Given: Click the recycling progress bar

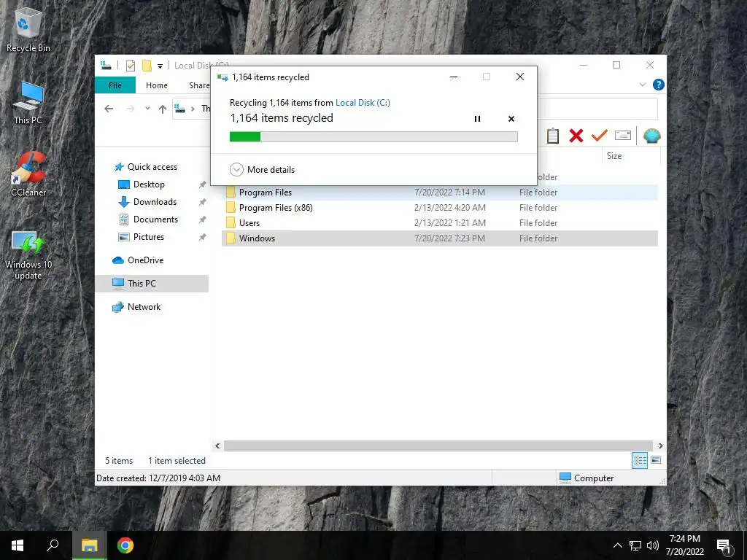Looking at the screenshot, I should click(373, 136).
